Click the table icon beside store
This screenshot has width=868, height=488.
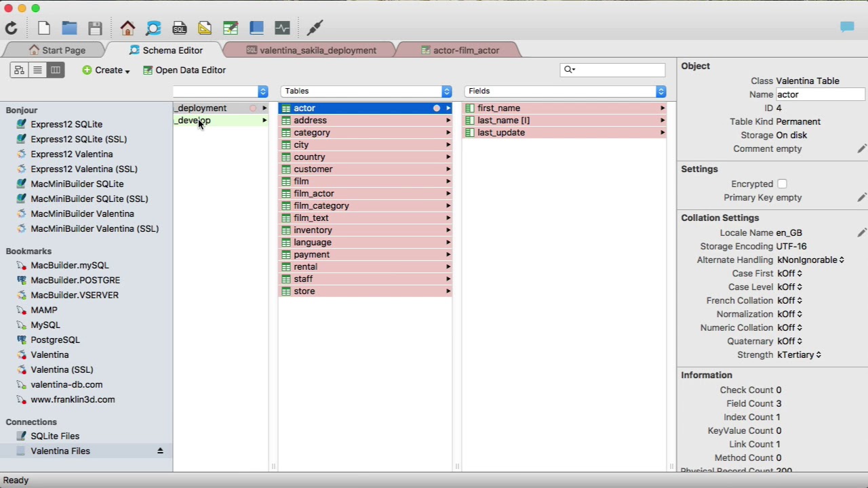(286, 291)
